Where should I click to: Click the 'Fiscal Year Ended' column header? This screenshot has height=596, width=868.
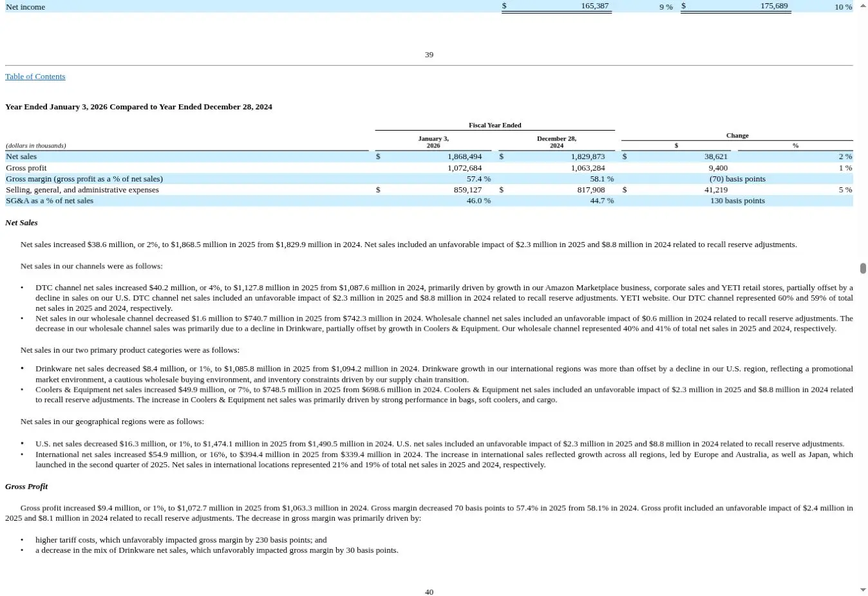coord(495,126)
